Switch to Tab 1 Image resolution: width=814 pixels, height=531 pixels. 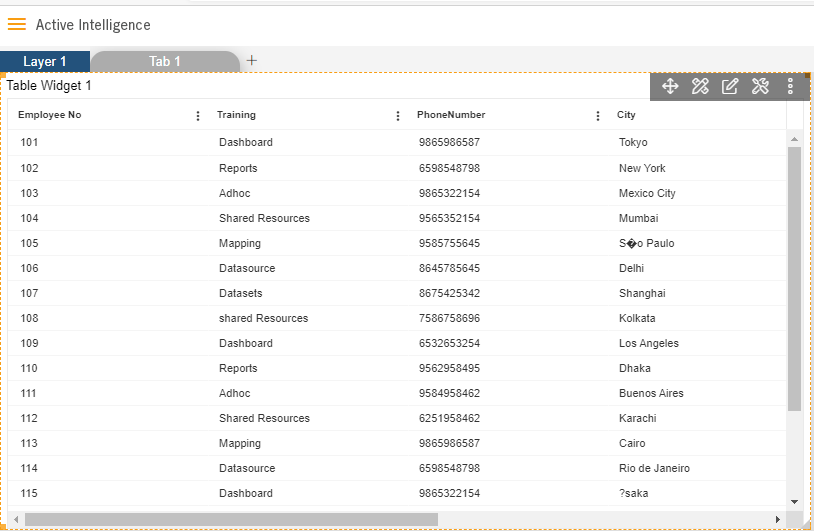click(165, 61)
